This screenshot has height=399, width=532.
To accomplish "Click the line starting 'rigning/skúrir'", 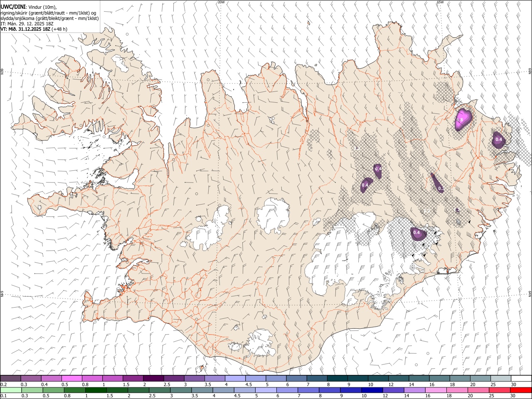I will 48,13.
